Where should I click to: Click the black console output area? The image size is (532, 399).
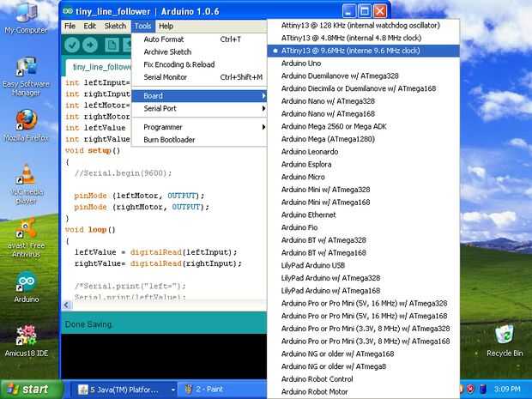coord(164,356)
